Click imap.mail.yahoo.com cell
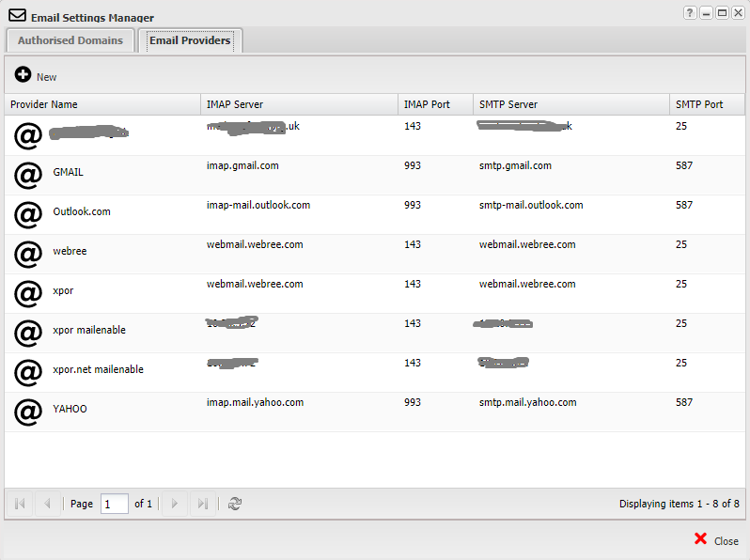 [x=255, y=402]
